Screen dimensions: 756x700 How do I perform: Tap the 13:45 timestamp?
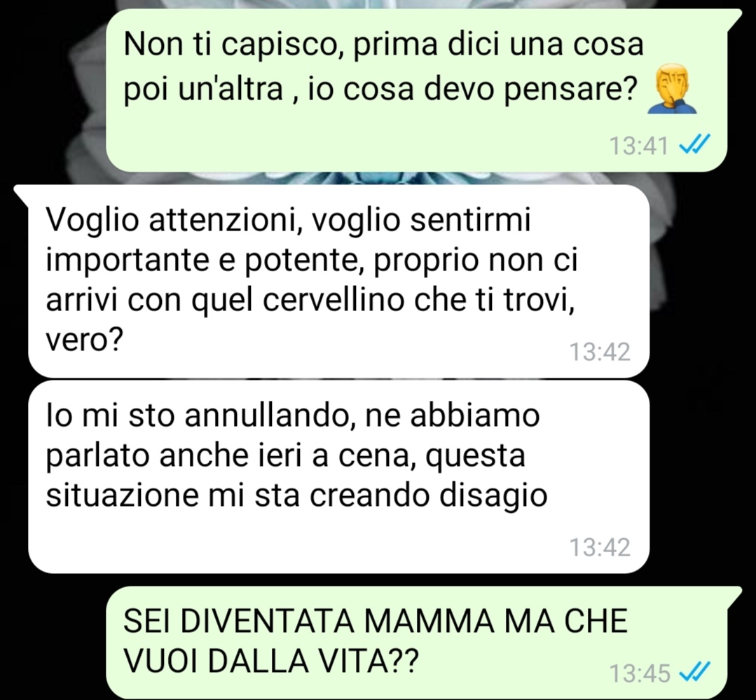click(x=640, y=673)
